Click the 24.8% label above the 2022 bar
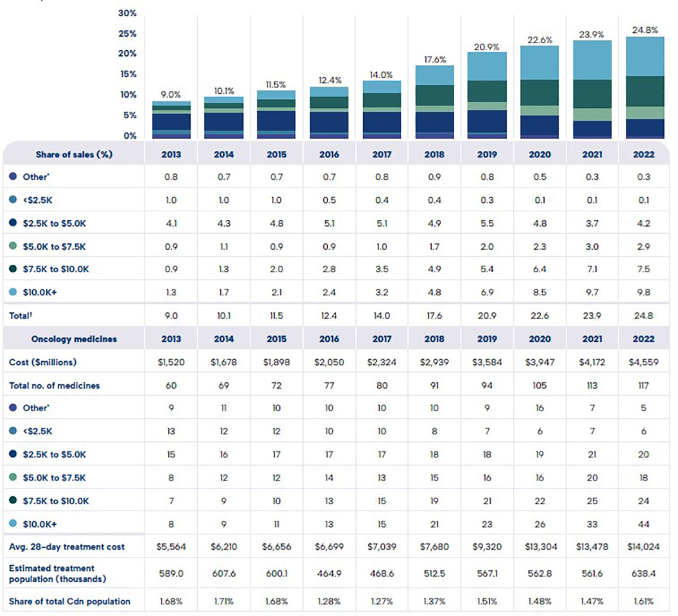 pyautogui.click(x=645, y=30)
